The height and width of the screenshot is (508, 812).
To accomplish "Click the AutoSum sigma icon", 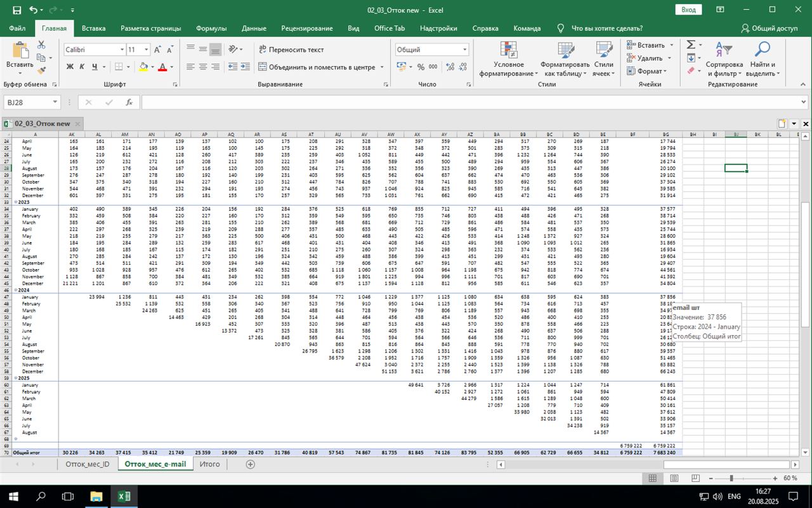I will pos(691,45).
